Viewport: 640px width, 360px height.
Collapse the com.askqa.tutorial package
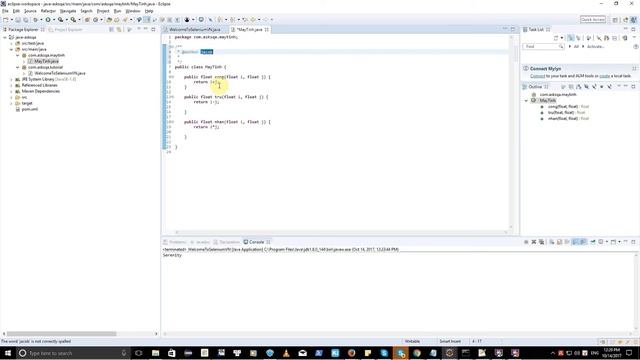tap(18, 67)
